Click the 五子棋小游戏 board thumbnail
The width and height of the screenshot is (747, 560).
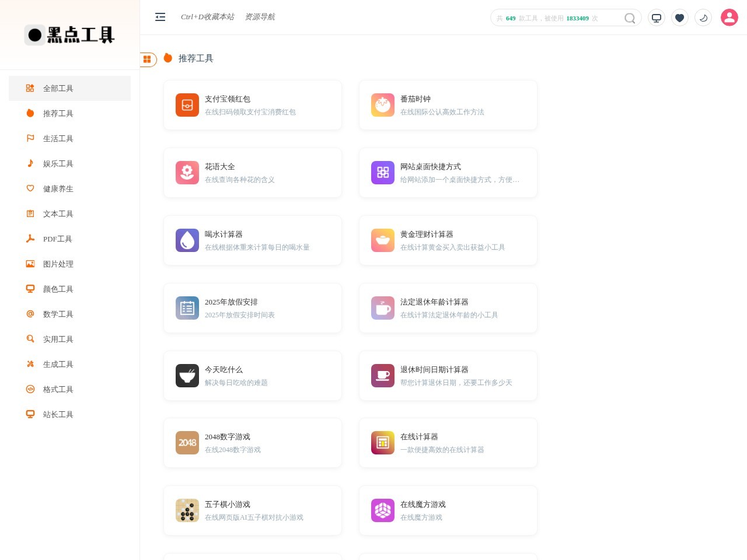[187, 510]
